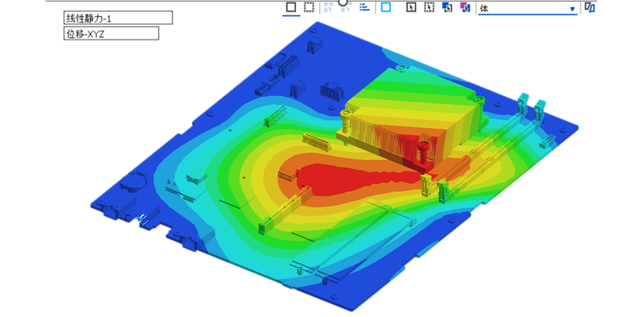Click the light-blue square outline icon

(x=386, y=7)
